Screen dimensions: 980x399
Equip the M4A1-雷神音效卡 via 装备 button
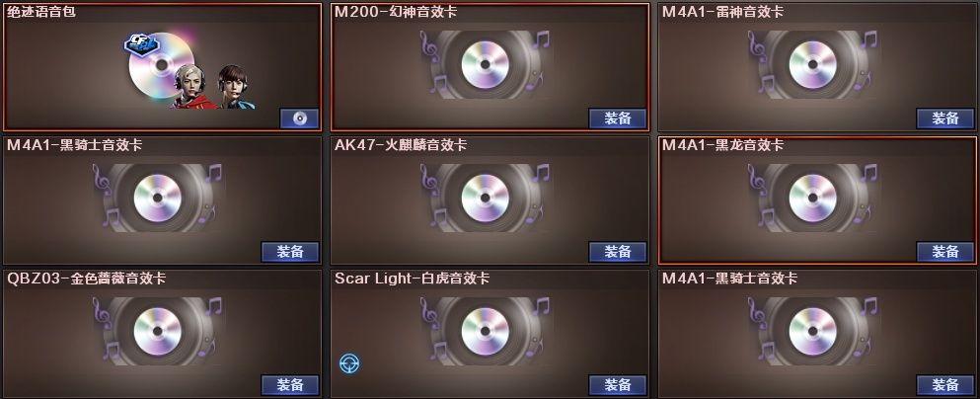(x=945, y=119)
